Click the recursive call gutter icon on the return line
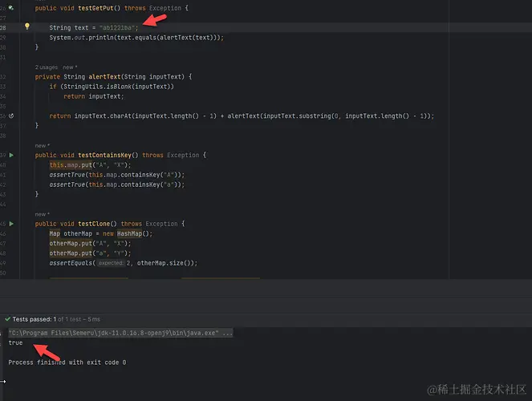Image resolution: width=532 pixels, height=401 pixels. coord(11,116)
